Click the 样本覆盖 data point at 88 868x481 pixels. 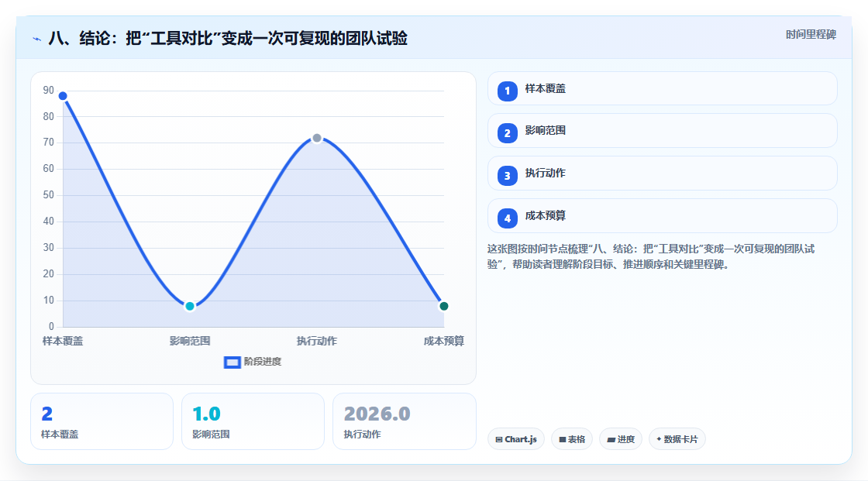[63, 96]
